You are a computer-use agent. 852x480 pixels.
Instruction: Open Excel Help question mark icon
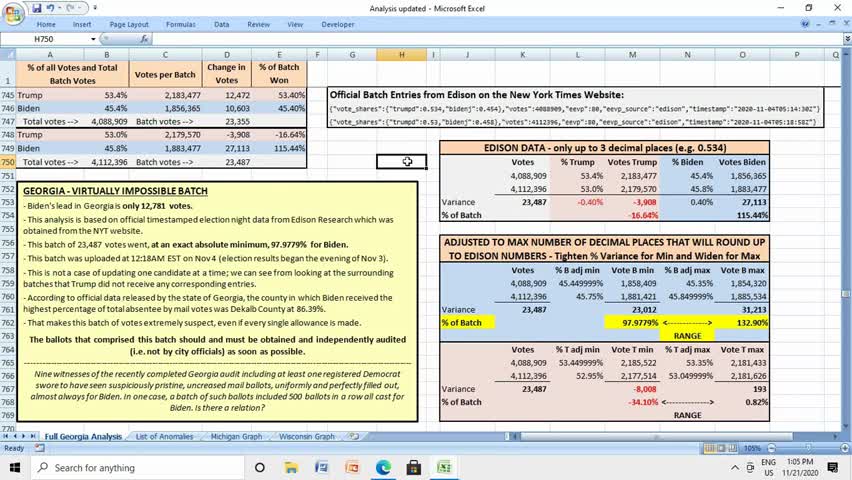[805, 24]
